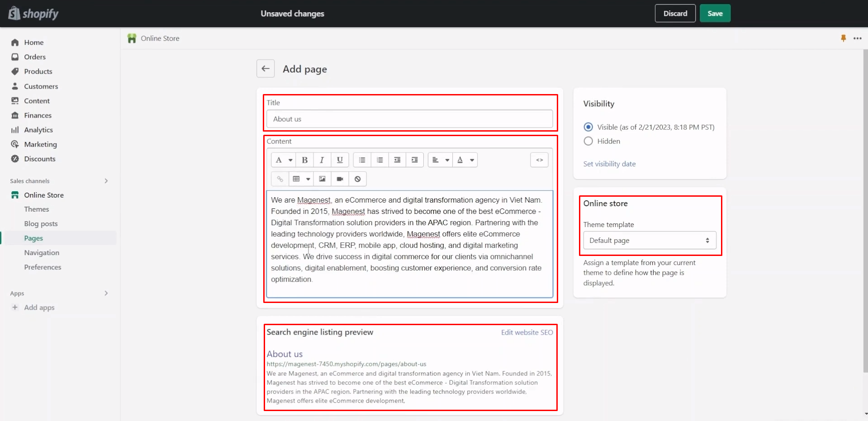Image resolution: width=868 pixels, height=421 pixels.
Task: Toggle underline formatting in editor
Action: point(340,160)
